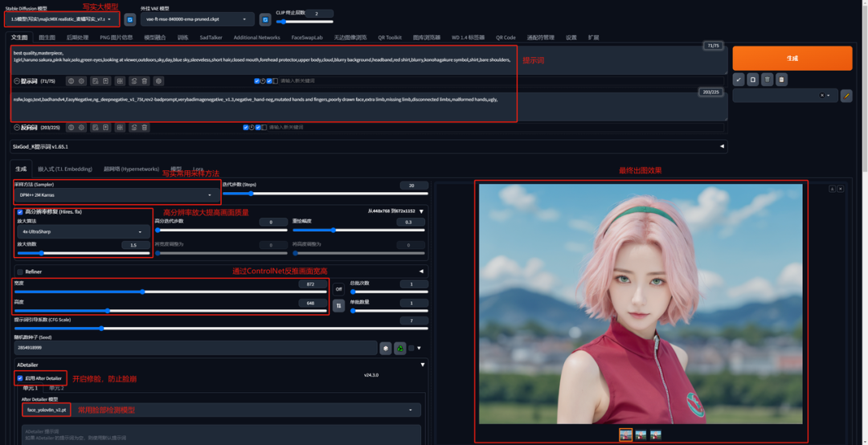The width and height of the screenshot is (868, 445).
Task: Collapse the 提示词 section circle arrow
Action: tap(17, 81)
